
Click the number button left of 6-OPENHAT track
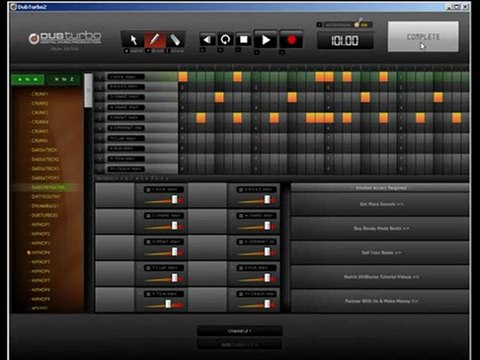point(100,128)
